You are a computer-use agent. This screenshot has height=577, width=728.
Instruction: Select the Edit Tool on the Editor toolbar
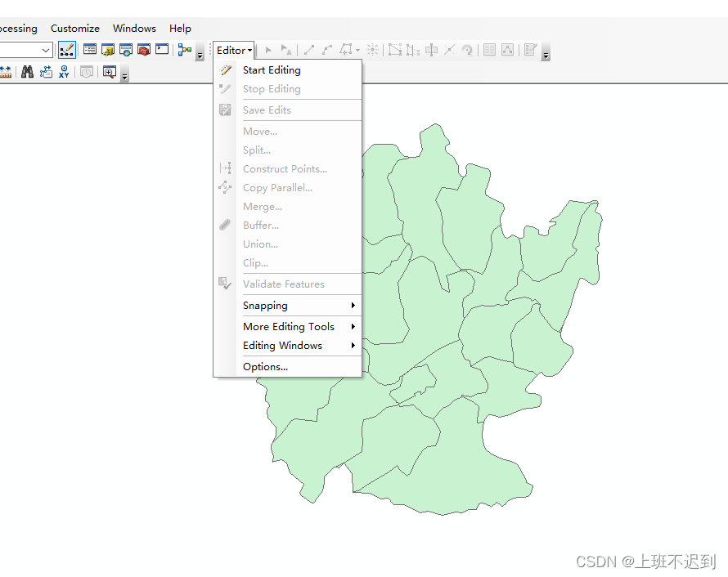268,50
